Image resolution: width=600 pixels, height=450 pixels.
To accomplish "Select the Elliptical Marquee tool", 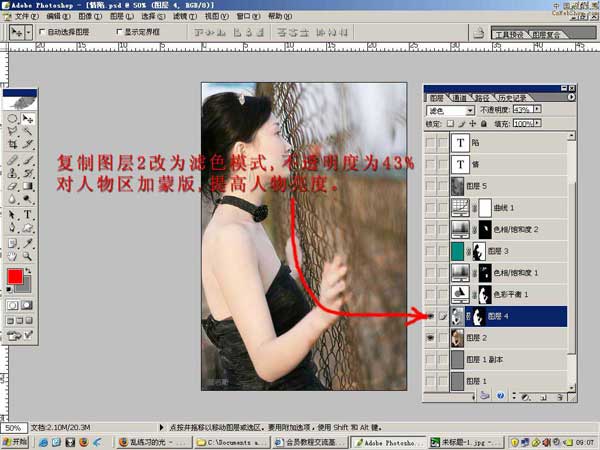I will tap(12, 118).
